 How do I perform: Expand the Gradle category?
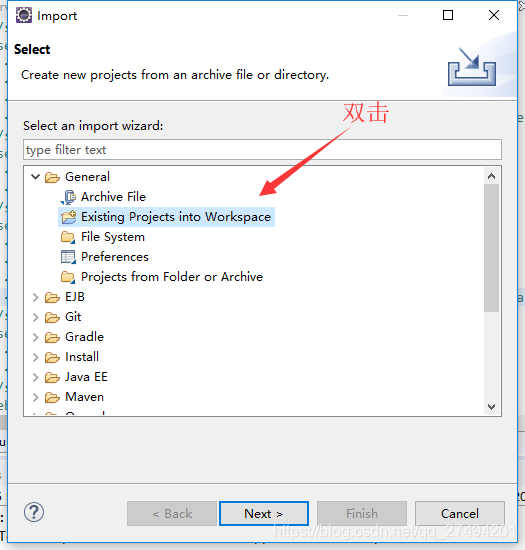[35, 337]
